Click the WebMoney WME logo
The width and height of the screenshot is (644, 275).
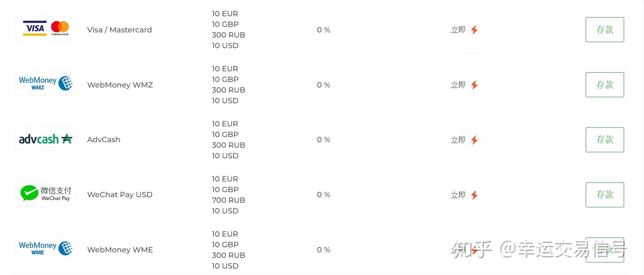coord(46,249)
